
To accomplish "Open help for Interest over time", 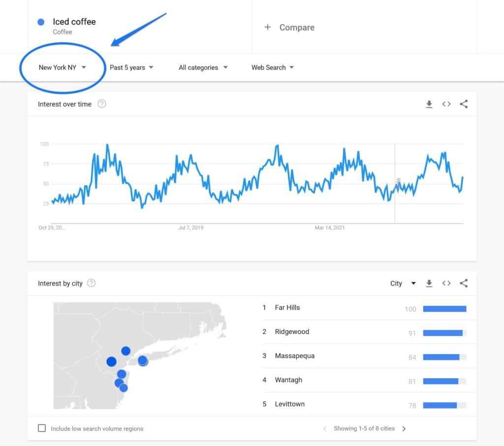I will [x=102, y=104].
